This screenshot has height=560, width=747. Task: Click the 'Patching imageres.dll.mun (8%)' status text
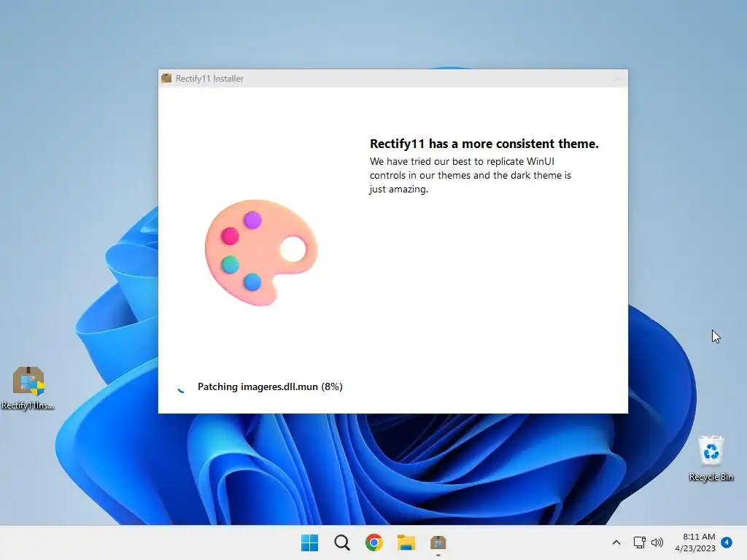point(270,386)
